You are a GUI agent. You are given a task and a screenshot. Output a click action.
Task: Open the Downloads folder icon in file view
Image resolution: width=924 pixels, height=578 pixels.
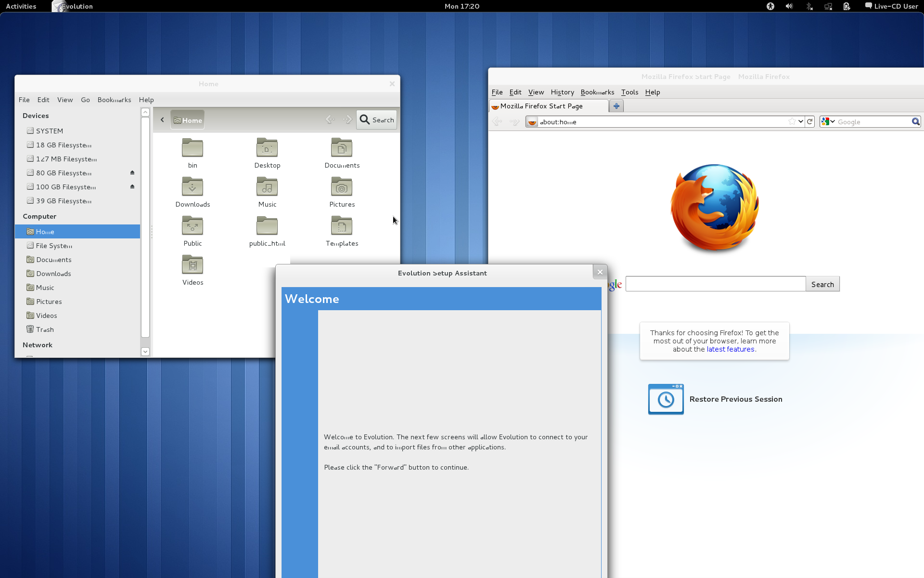click(x=192, y=187)
